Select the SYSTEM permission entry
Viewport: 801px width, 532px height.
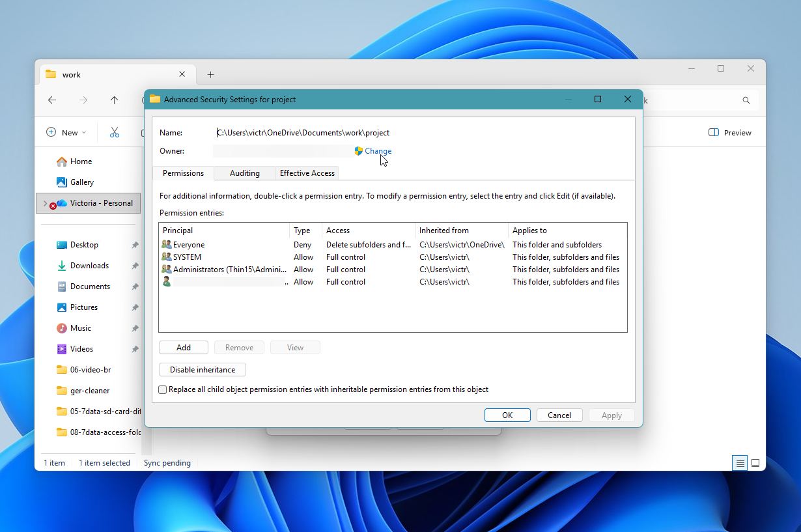pos(393,257)
